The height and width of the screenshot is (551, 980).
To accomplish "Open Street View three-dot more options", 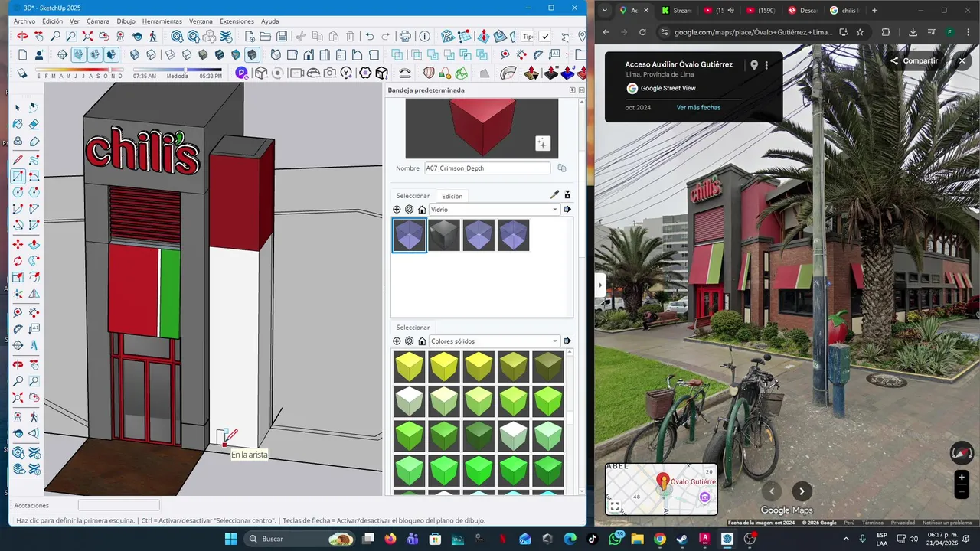I will coord(766,66).
